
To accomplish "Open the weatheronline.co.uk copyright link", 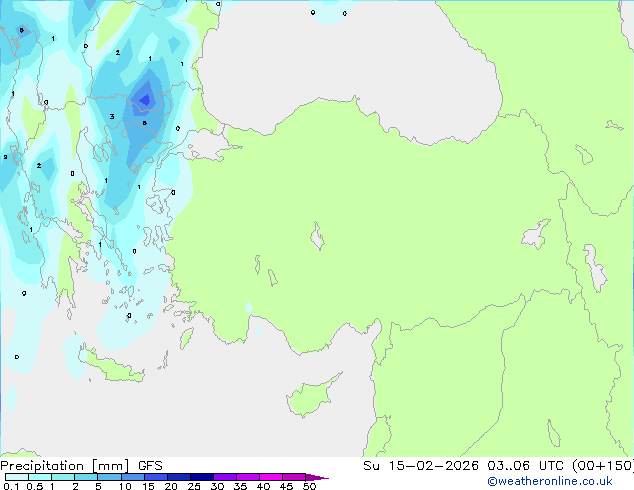I will coord(550,481).
